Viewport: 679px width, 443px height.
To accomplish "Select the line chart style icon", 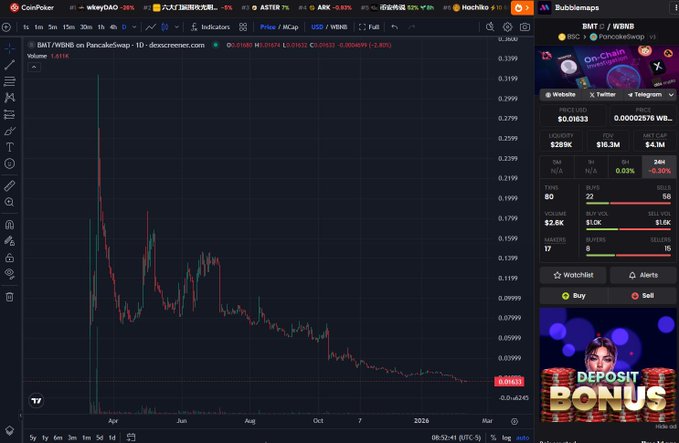I will [x=151, y=27].
